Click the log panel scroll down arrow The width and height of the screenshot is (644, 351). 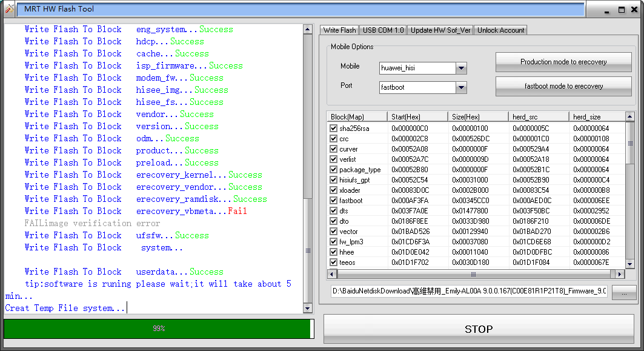(308, 308)
